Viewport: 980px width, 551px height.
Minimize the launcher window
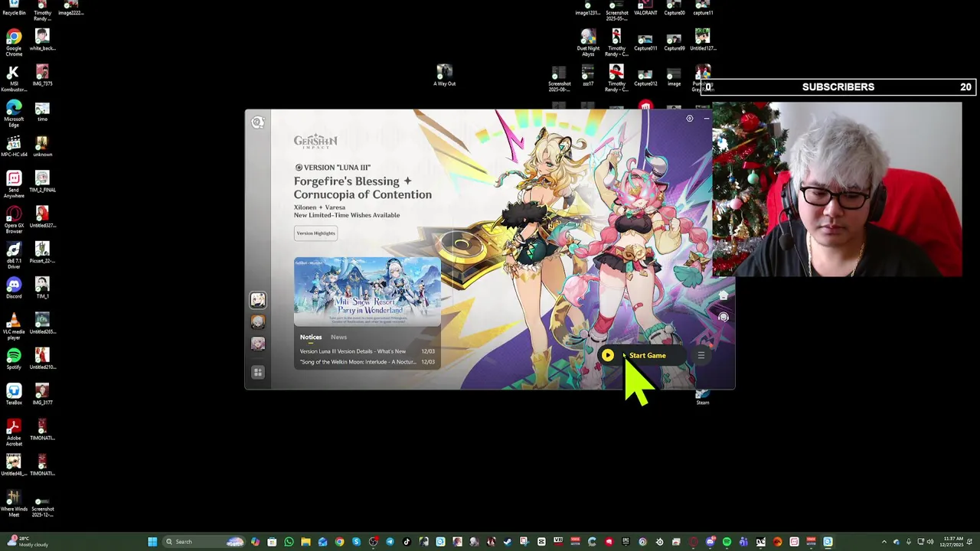click(706, 119)
